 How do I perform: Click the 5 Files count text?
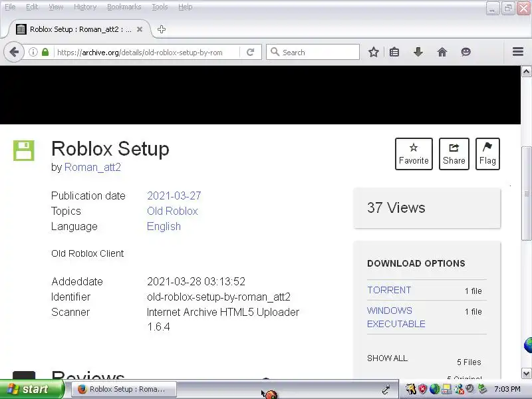tap(469, 362)
